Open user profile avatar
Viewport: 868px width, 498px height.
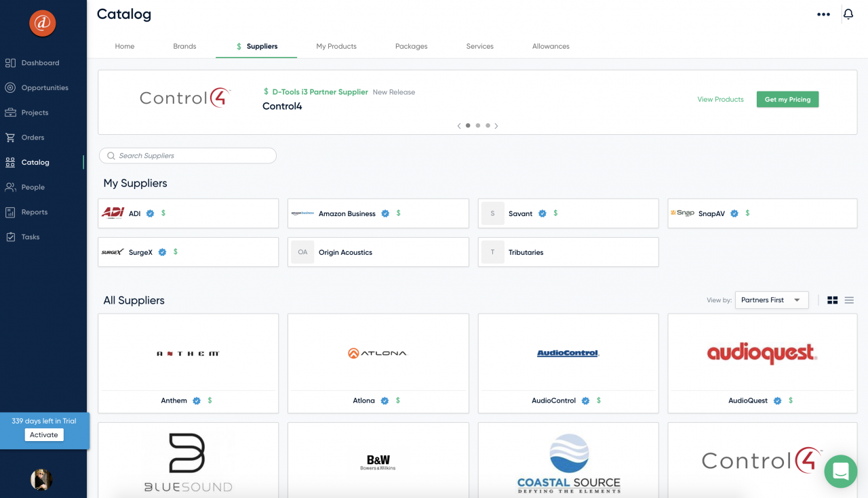click(x=41, y=480)
